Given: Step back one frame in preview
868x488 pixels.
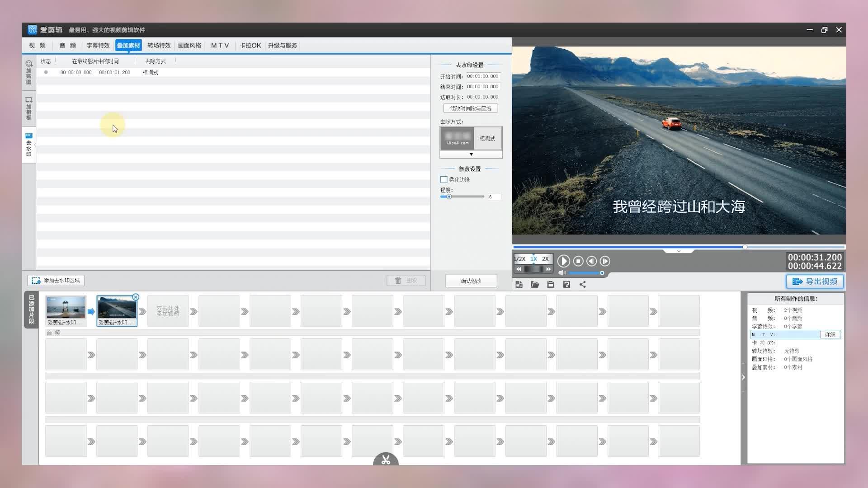Looking at the screenshot, I should click(591, 261).
